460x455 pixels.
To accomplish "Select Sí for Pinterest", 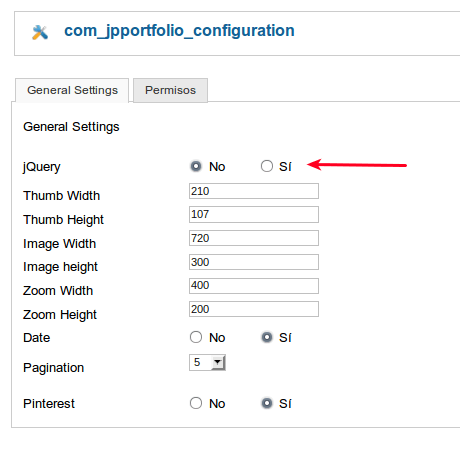I will click(267, 403).
